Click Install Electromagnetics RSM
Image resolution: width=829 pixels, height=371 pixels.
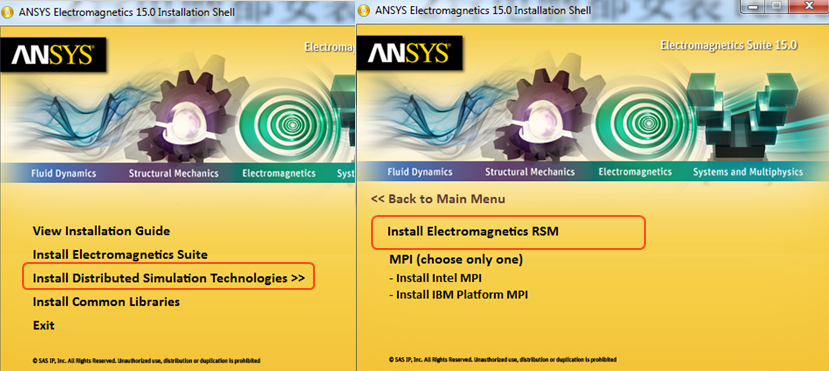click(x=473, y=231)
